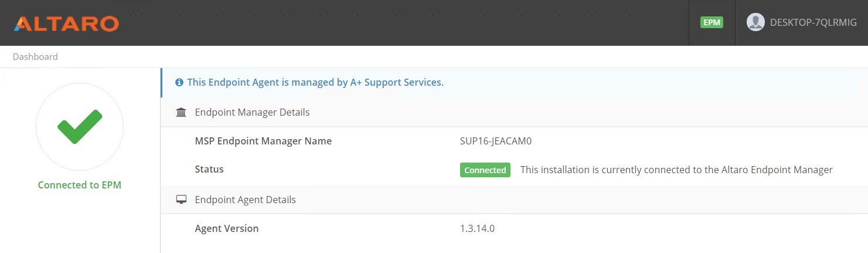Select the 1.3.14.0 version number

(x=478, y=228)
